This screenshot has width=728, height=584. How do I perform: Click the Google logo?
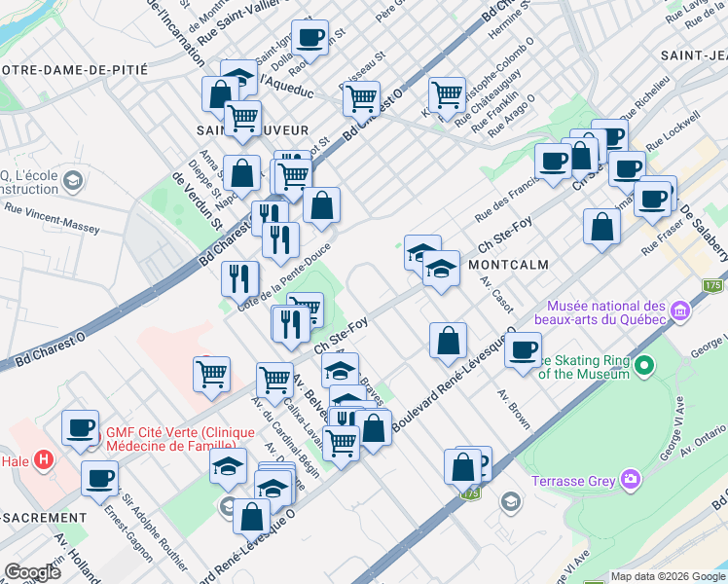[x=32, y=572]
